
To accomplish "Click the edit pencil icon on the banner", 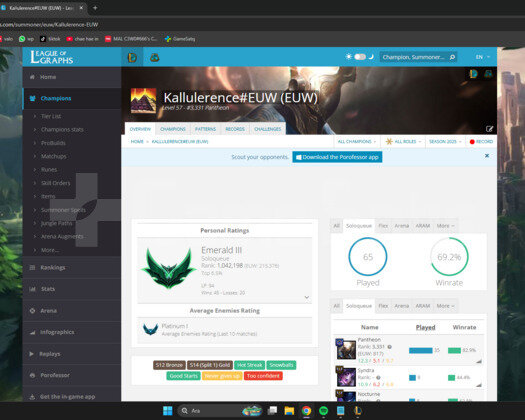I will click(x=489, y=129).
